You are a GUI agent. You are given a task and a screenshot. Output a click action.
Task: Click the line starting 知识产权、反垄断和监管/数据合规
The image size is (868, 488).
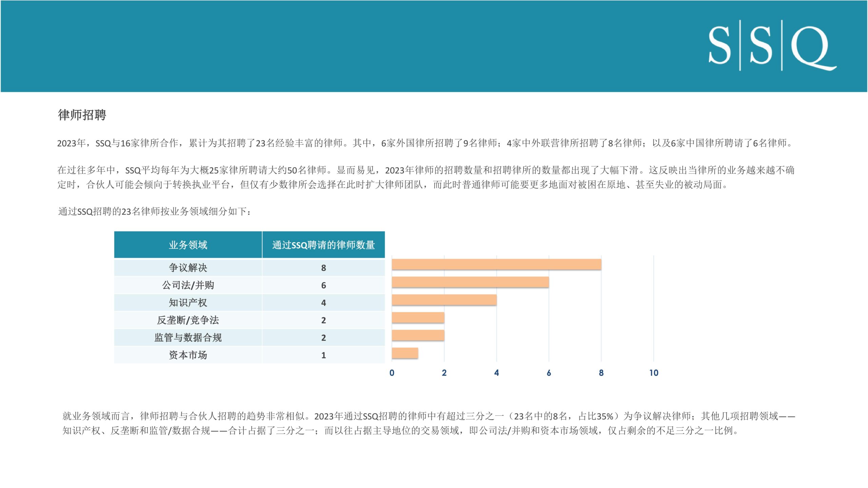click(400, 431)
